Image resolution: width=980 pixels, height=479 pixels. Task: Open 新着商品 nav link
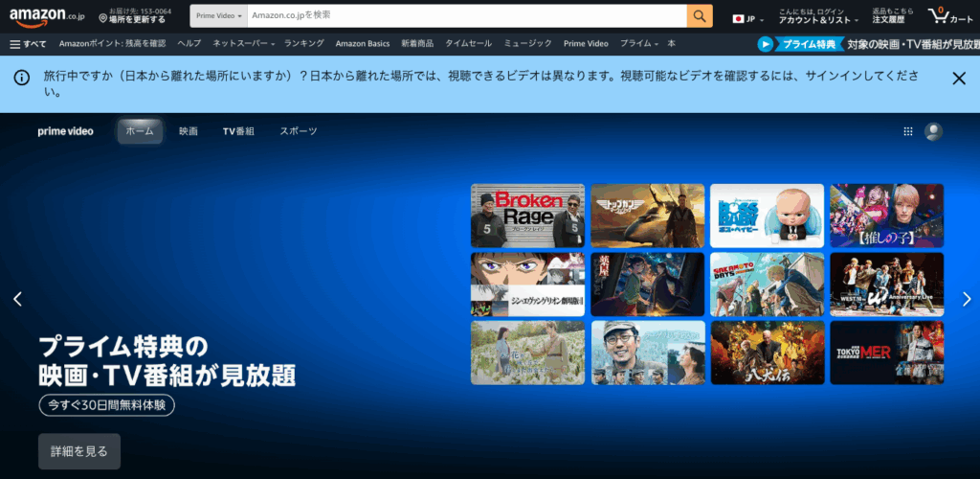point(417,44)
